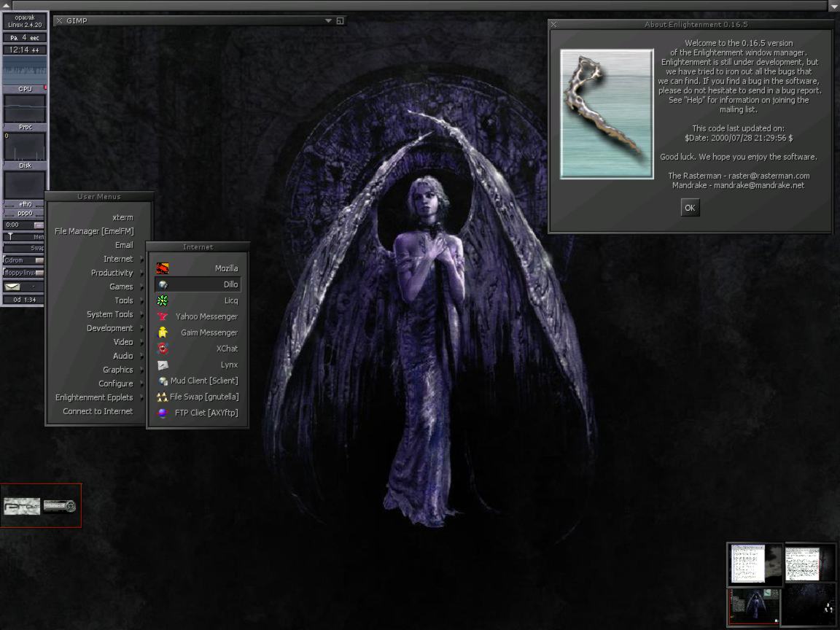
Task: Click the GIMP window title bar
Action: click(x=199, y=20)
